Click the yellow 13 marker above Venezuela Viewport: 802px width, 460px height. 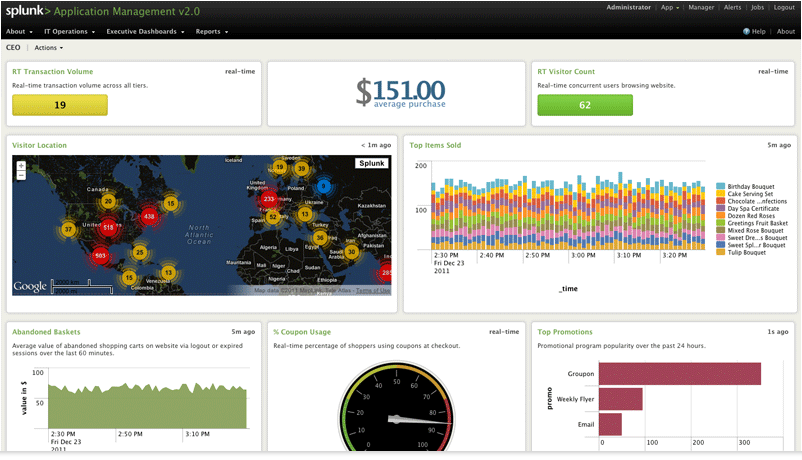[x=168, y=272]
